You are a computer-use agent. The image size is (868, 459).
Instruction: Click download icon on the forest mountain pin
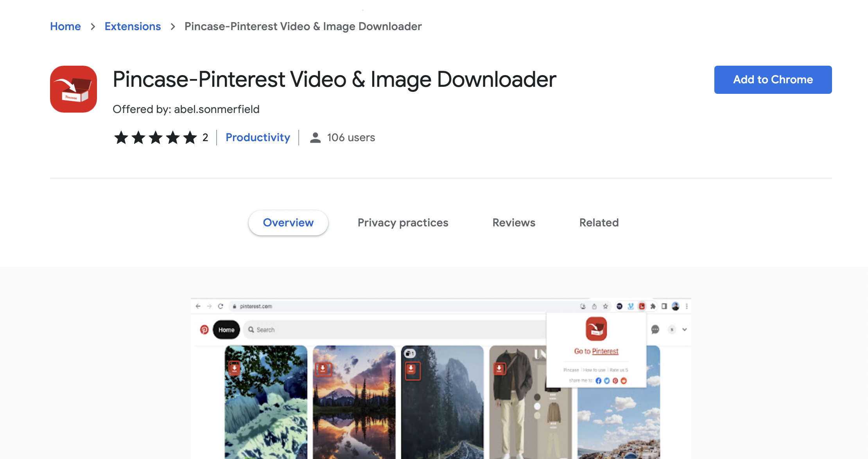[x=411, y=370]
